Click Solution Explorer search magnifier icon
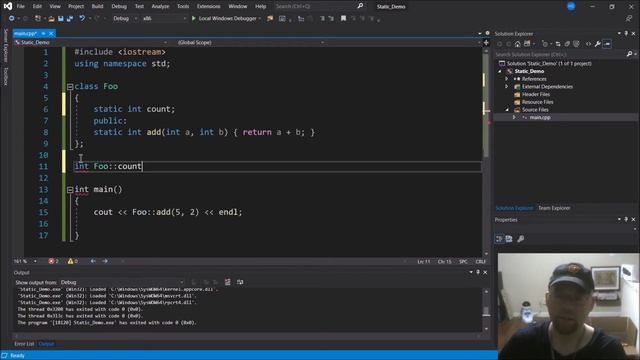640x360 pixels. [629, 54]
